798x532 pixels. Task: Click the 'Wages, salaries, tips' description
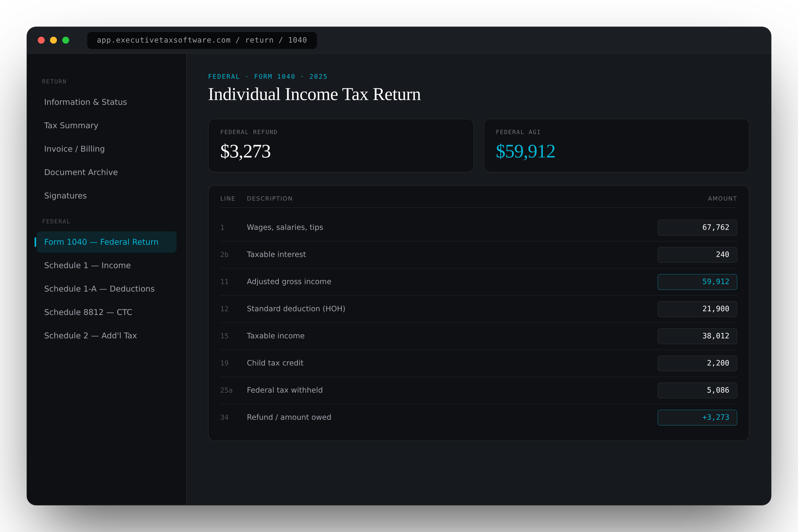(285, 227)
